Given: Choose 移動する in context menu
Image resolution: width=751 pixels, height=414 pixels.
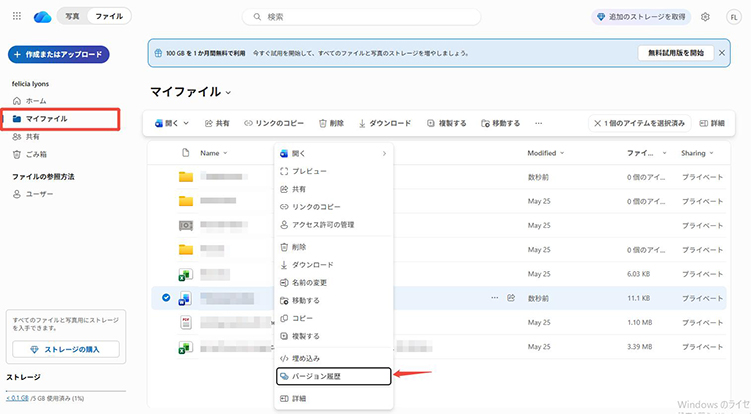Looking at the screenshot, I should pyautogui.click(x=334, y=300).
